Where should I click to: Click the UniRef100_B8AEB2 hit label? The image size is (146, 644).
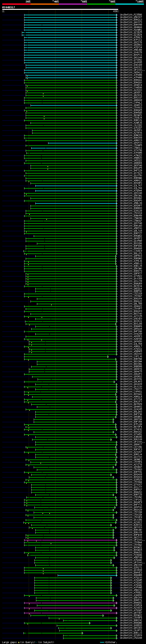(x=131, y=603)
